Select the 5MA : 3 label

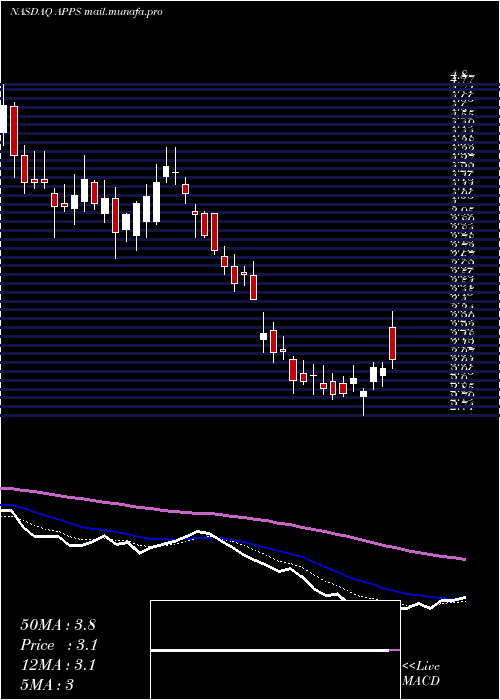47,684
